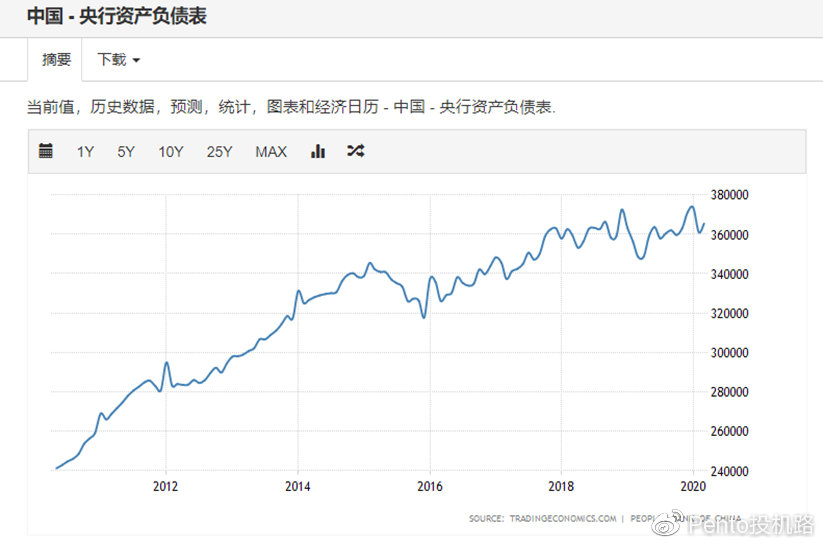Switch chart to 10Y range
Screen dimensions: 823x545
[171, 152]
